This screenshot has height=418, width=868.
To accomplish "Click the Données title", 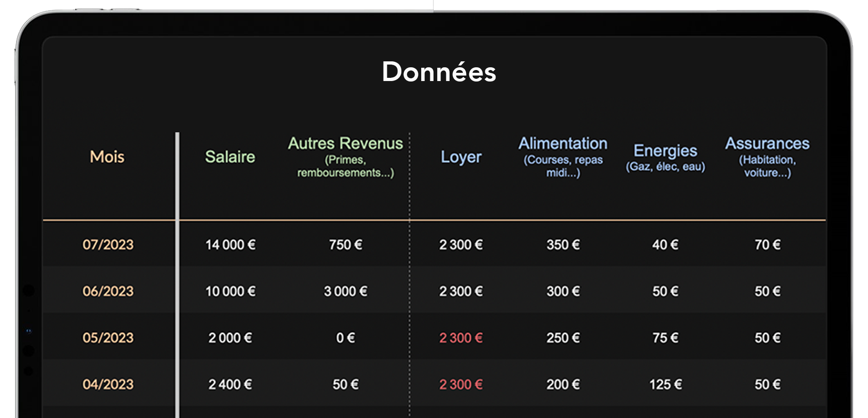I will coord(439,72).
